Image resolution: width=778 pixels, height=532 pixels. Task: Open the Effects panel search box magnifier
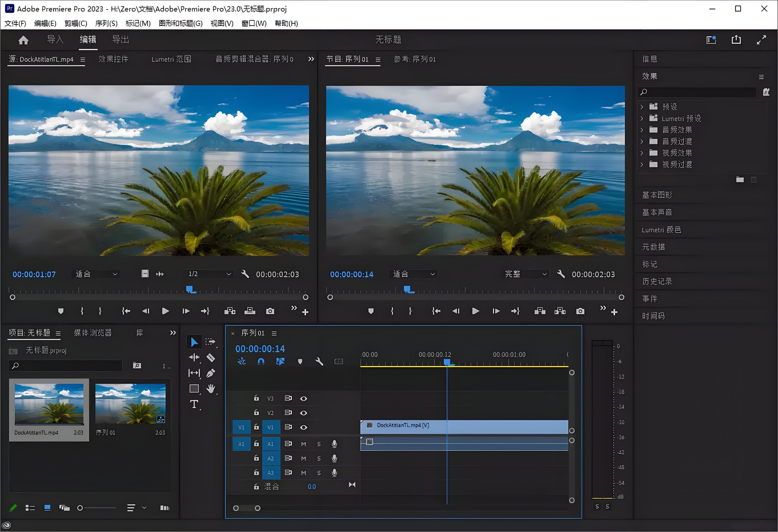[643, 92]
